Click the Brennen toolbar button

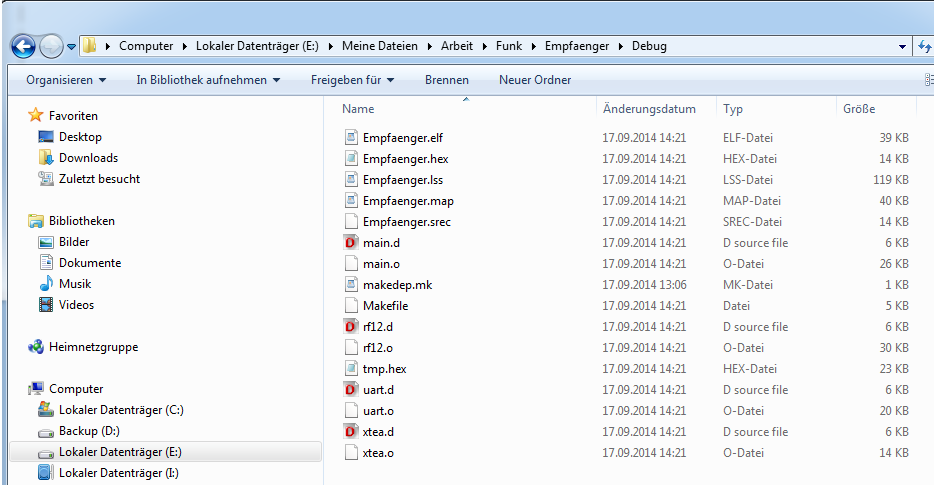tap(447, 80)
